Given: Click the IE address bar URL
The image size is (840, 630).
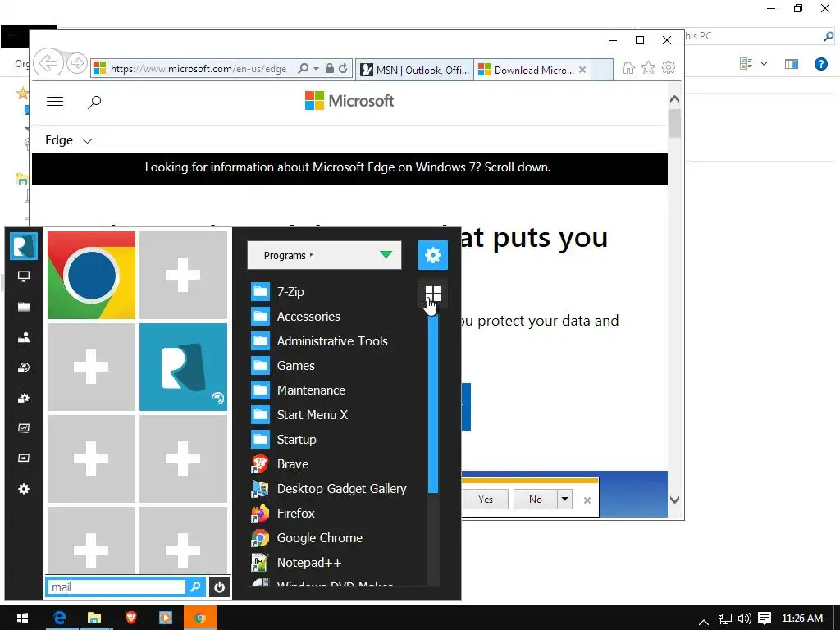Looking at the screenshot, I should (199, 69).
